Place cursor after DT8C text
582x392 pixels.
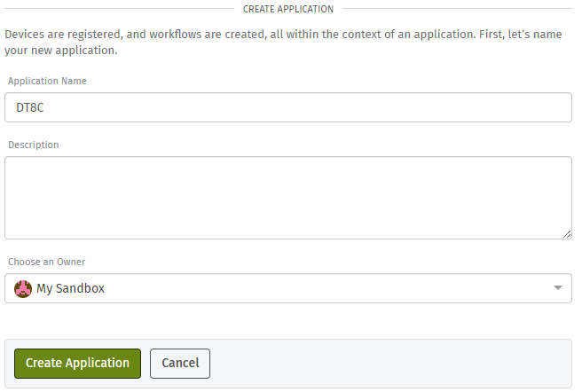(x=44, y=107)
